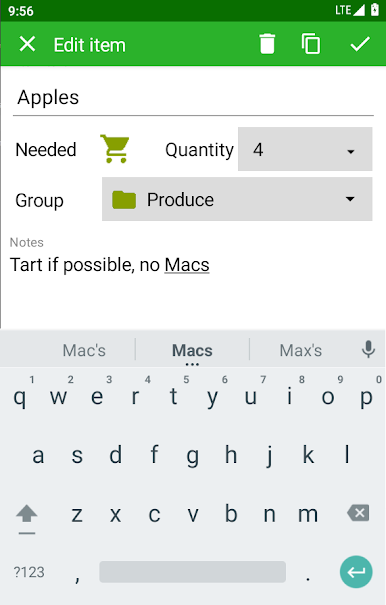386x605 pixels.
Task: Focus the Apples item name field
Action: 193,98
